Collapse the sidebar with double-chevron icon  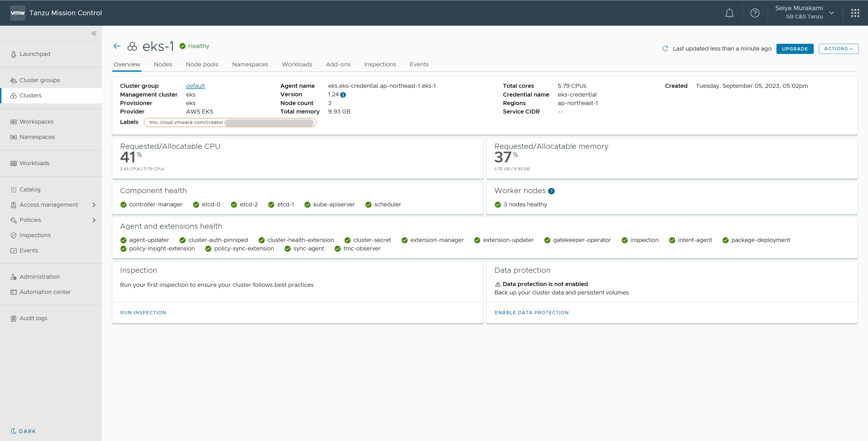94,33
